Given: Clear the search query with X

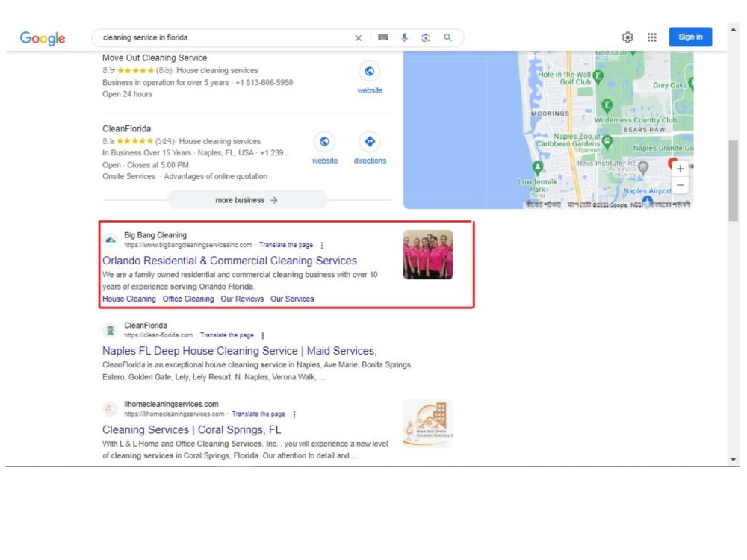Looking at the screenshot, I should tap(359, 37).
